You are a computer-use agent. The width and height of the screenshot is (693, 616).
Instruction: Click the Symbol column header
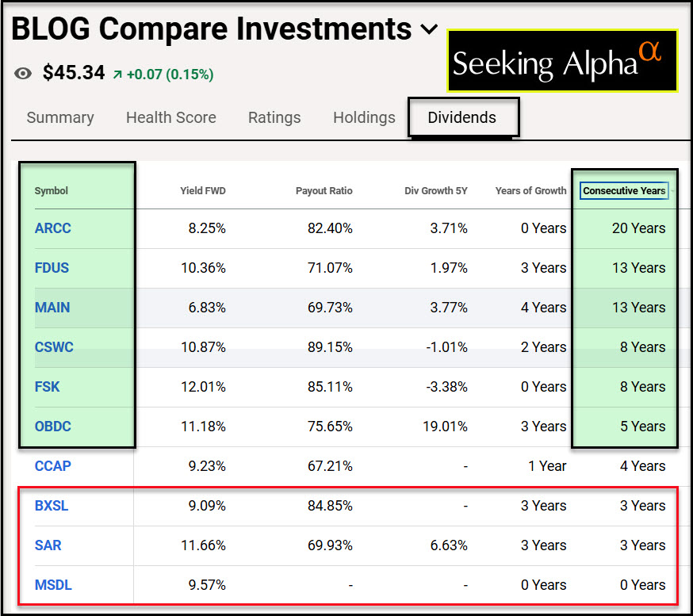(52, 190)
